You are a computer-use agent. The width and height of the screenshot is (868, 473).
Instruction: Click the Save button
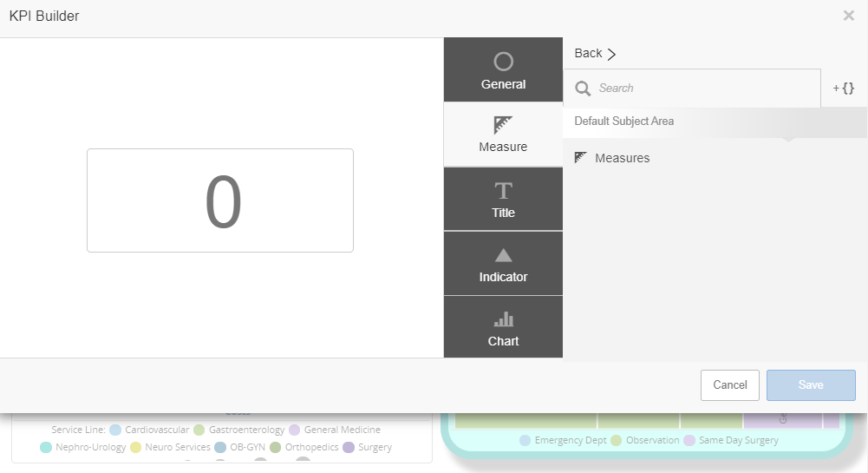811,385
